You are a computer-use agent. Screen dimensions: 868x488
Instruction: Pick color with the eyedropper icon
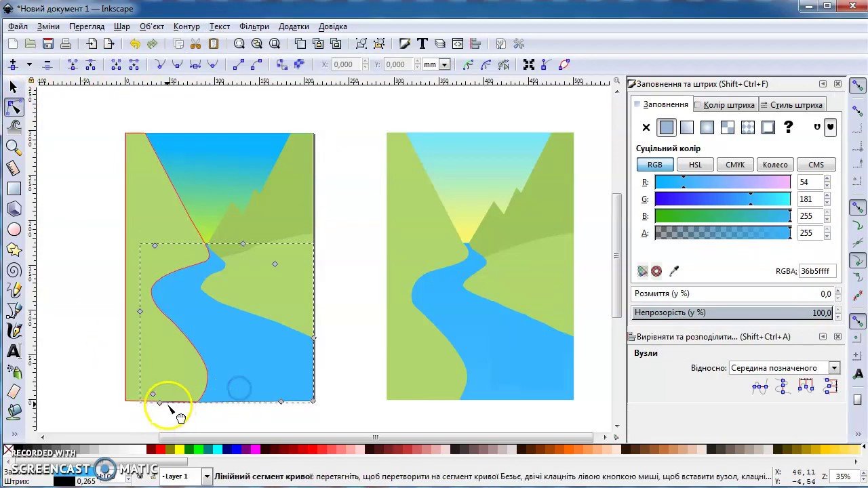(674, 271)
